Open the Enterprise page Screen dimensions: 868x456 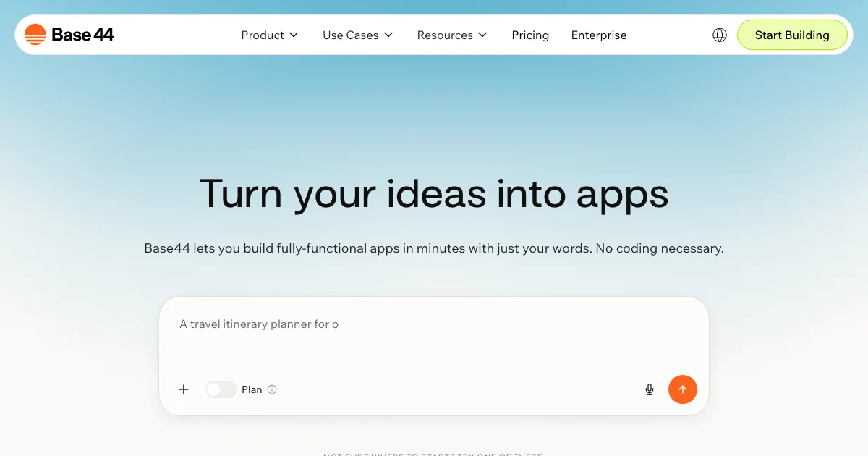[599, 35]
